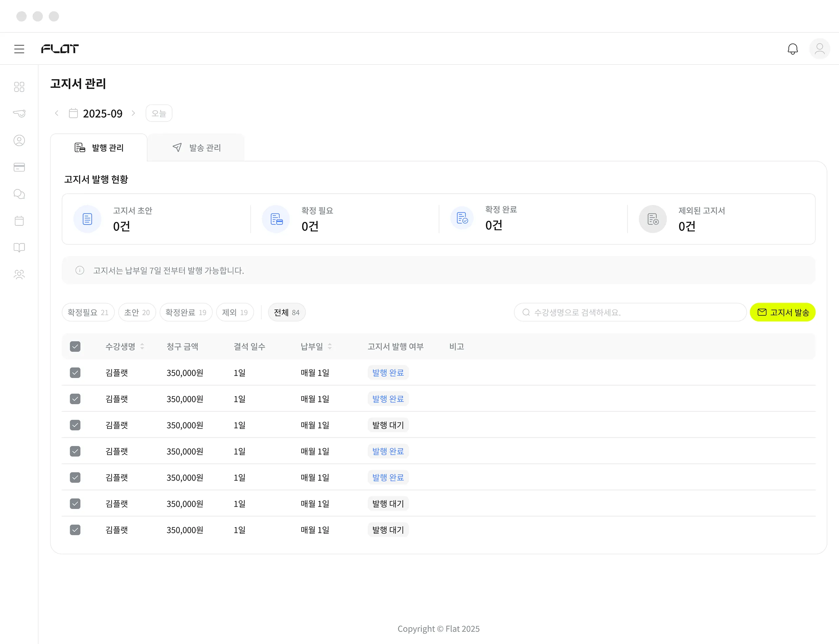Open the hamburger menu icon
Screen dimensions: 839x644
pyautogui.click(x=19, y=49)
